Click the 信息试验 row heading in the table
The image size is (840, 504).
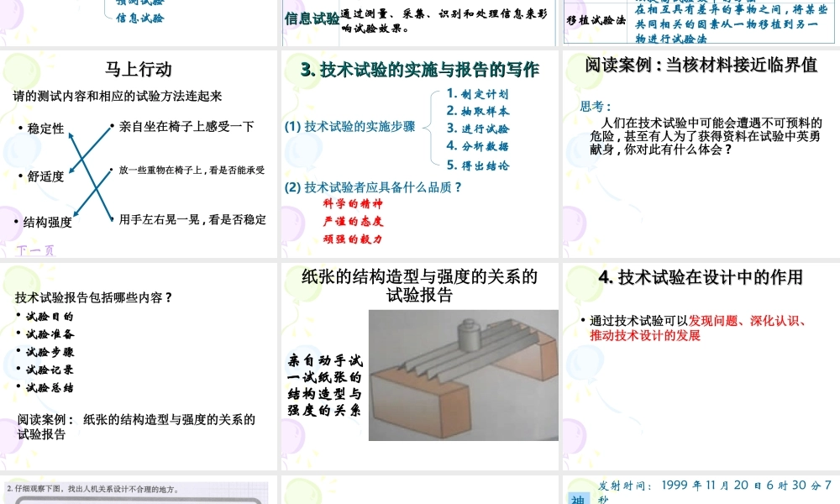[312, 18]
